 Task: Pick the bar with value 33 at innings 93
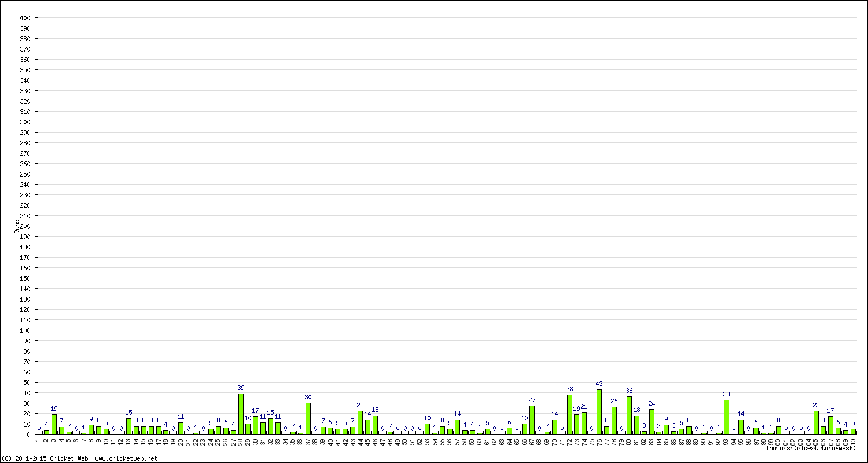click(726, 417)
